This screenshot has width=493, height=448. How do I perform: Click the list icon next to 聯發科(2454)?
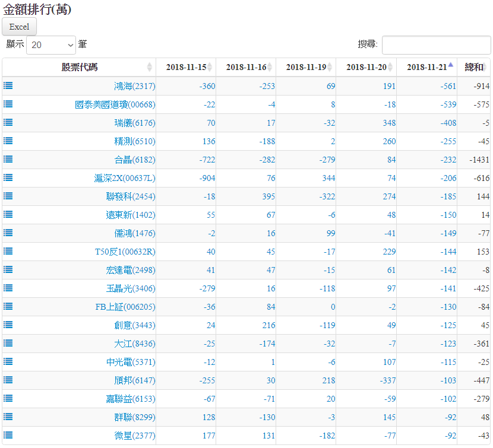pos(8,196)
